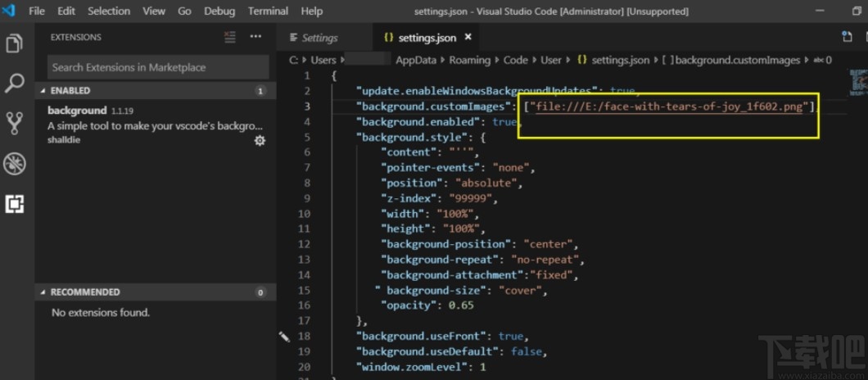Select the Extensions view icon

[x=15, y=205]
